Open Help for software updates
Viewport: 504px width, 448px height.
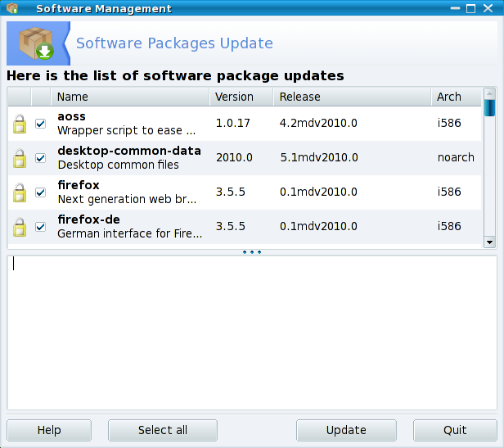pyautogui.click(x=49, y=430)
